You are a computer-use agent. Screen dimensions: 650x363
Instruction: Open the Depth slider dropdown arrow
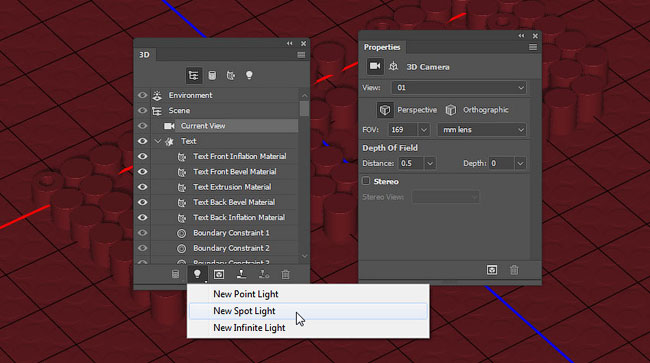520,163
